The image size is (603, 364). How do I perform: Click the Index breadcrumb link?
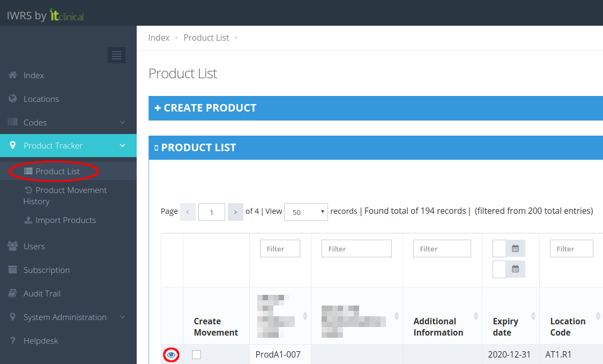tap(159, 38)
